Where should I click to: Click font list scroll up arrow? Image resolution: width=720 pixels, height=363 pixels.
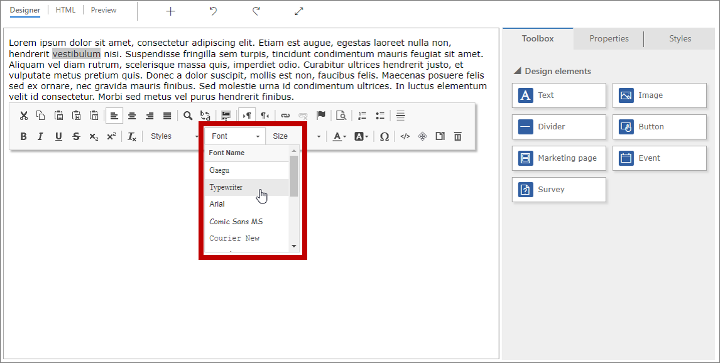click(294, 151)
